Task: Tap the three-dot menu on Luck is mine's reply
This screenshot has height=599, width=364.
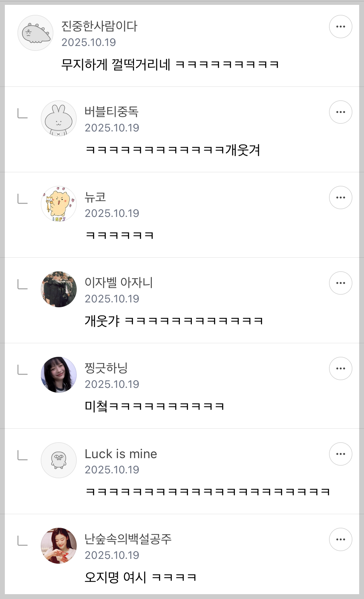Action: 340,454
